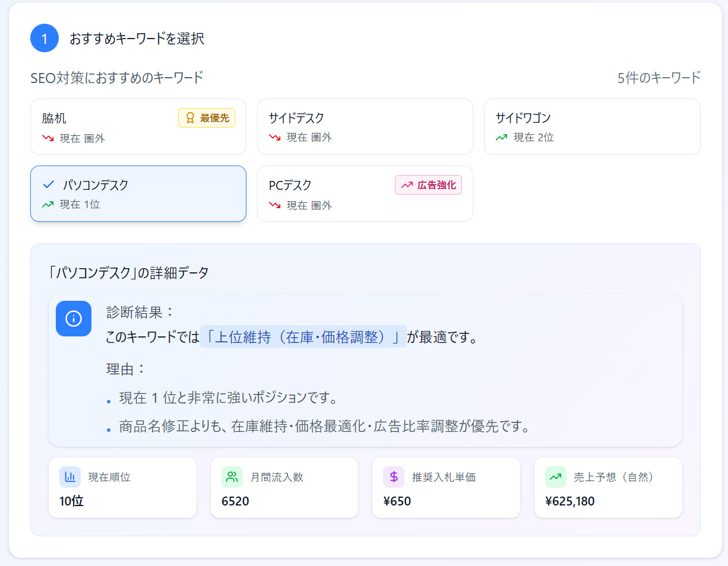The height and width of the screenshot is (566, 728).
Task: Select the サイドデスク keyword card
Action: [365, 127]
